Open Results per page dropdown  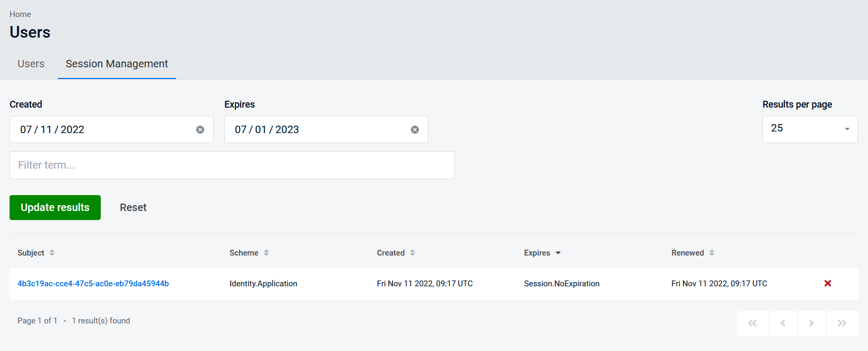point(810,129)
